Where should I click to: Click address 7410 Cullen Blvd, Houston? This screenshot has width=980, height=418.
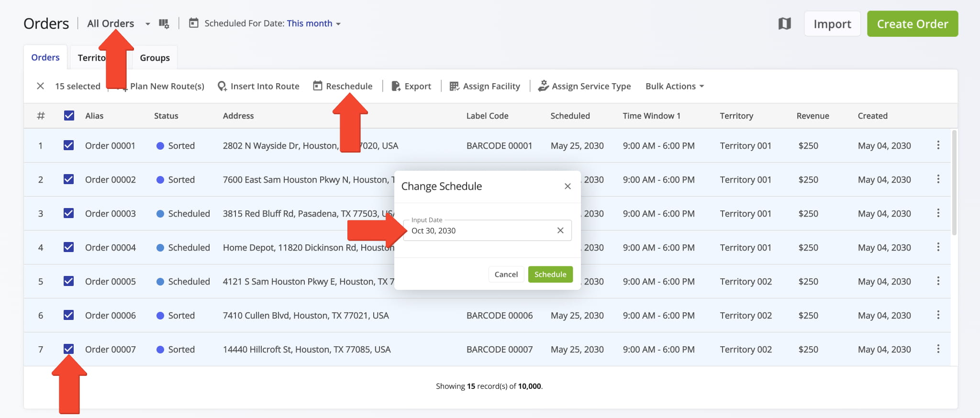coord(306,315)
